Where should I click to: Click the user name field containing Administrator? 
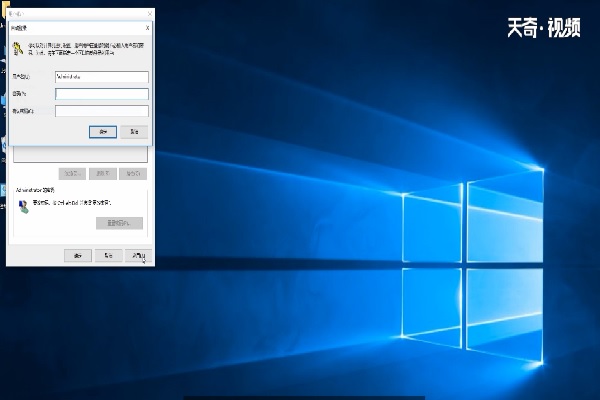102,77
